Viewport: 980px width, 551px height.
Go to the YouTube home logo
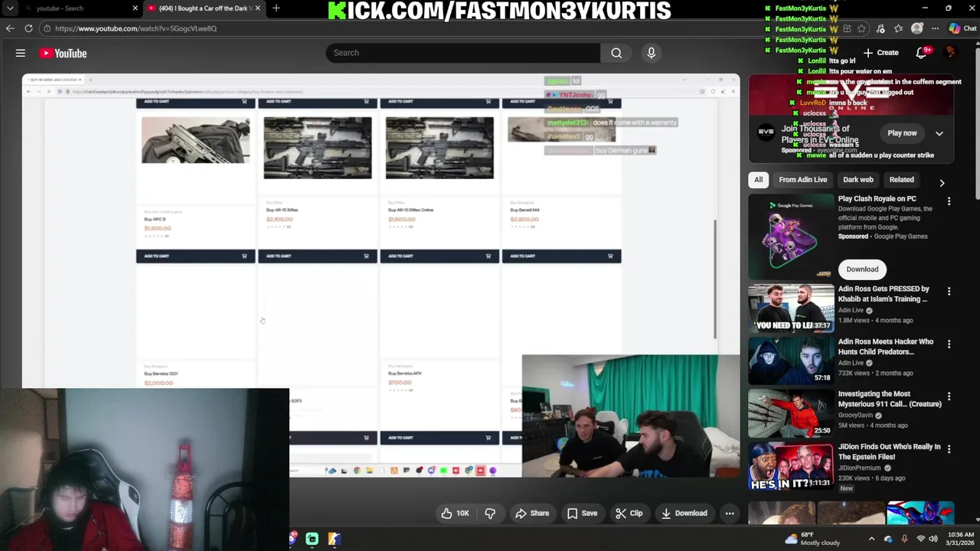[64, 53]
